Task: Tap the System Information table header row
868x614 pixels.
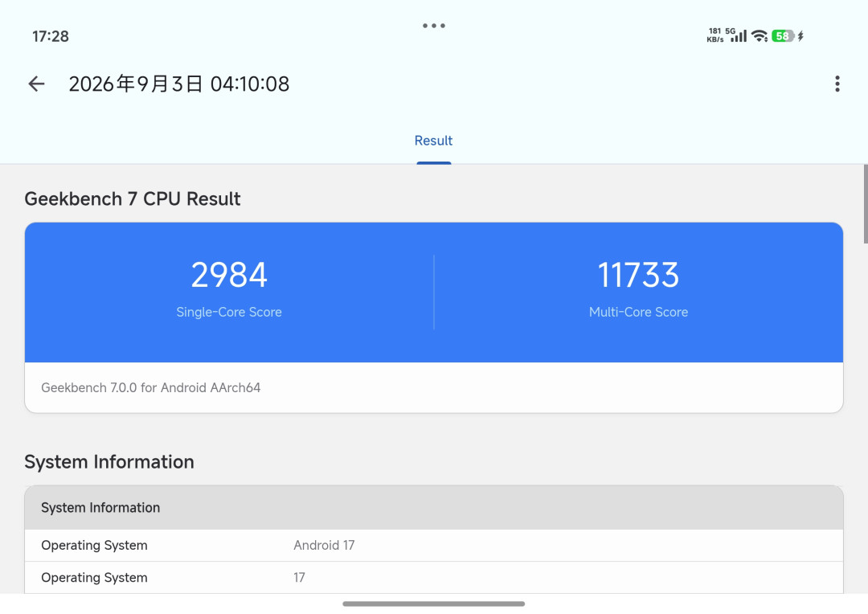Action: click(x=434, y=508)
